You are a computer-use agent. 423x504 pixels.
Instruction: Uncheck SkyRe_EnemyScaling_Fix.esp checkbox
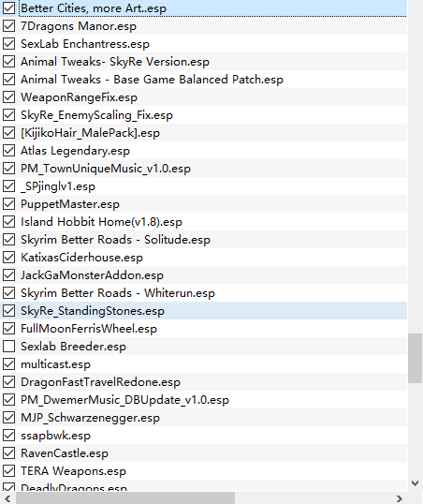(x=8, y=114)
